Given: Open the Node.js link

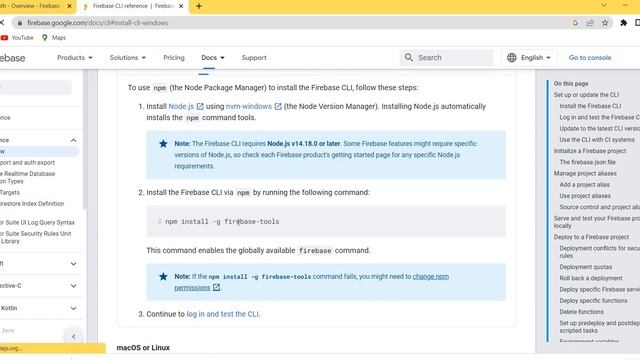Looking at the screenshot, I should (x=181, y=106).
